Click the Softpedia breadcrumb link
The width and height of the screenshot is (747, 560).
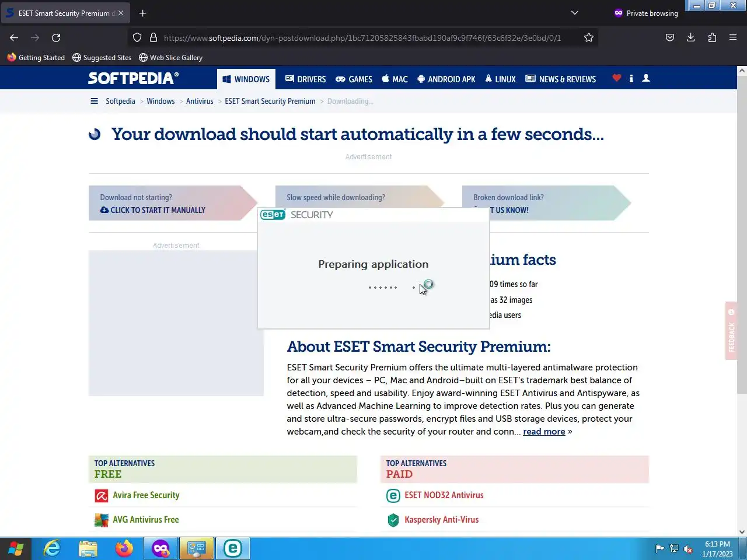click(x=120, y=101)
